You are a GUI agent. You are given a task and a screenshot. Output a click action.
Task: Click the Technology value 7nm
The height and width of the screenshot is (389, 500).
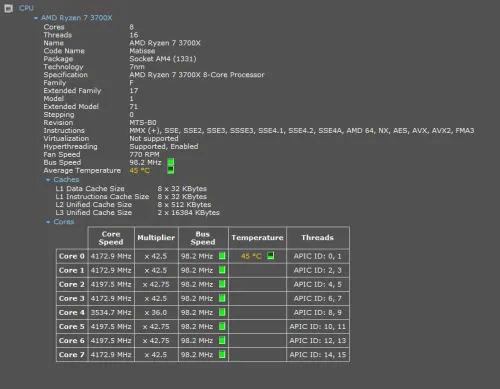(x=137, y=67)
